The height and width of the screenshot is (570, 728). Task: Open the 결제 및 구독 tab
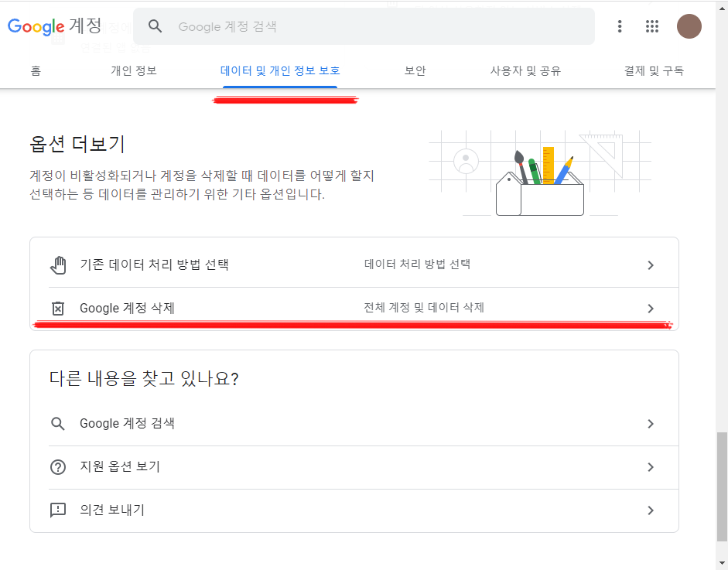pos(654,70)
